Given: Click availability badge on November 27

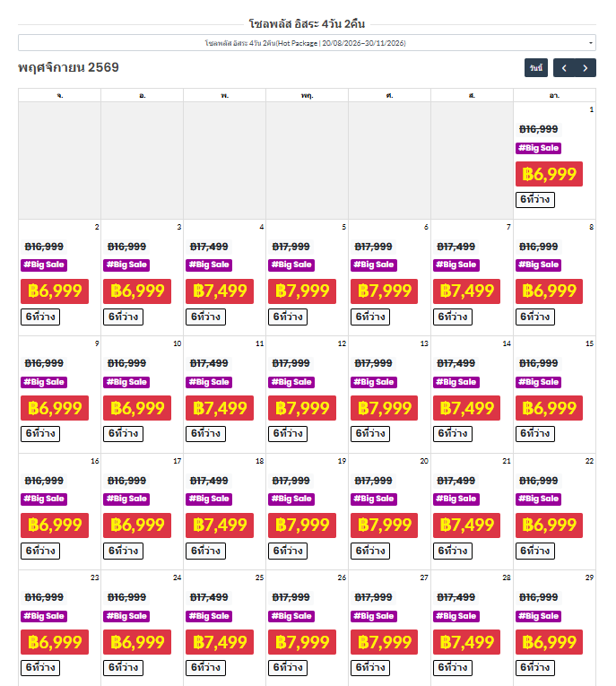Looking at the screenshot, I should tap(370, 667).
